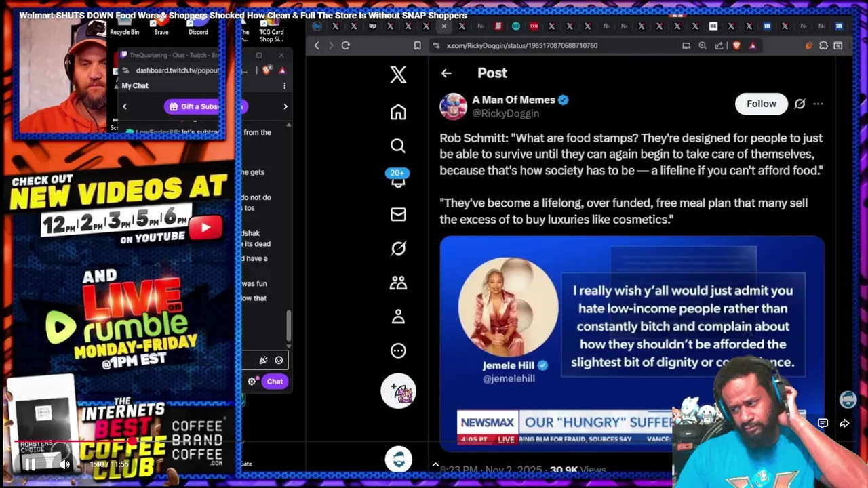The height and width of the screenshot is (488, 868).
Task: Open the A Man Of Memes display name
Action: [513, 100]
